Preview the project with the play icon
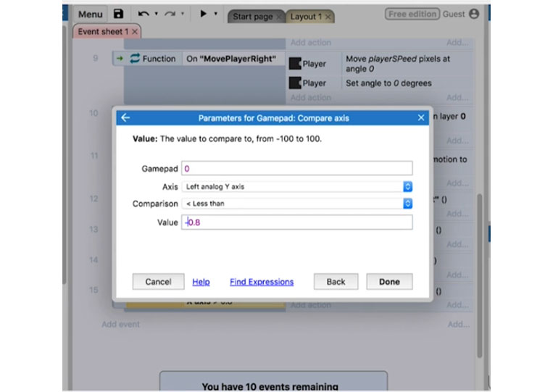The height and width of the screenshot is (392, 553). 203,14
